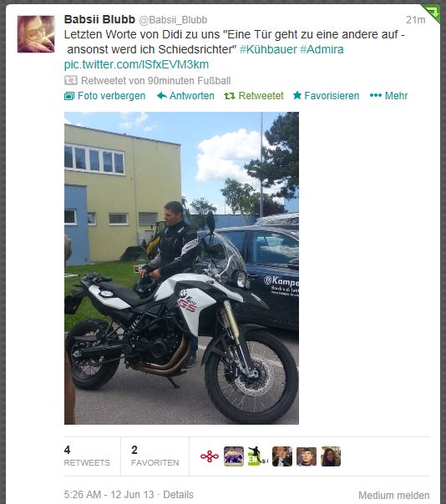Click the #Admira hashtag
446x504 pixels.
[x=322, y=49]
